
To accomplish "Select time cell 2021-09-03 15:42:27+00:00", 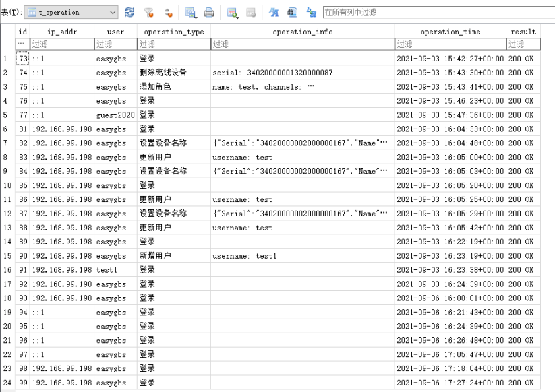I will (x=450, y=59).
